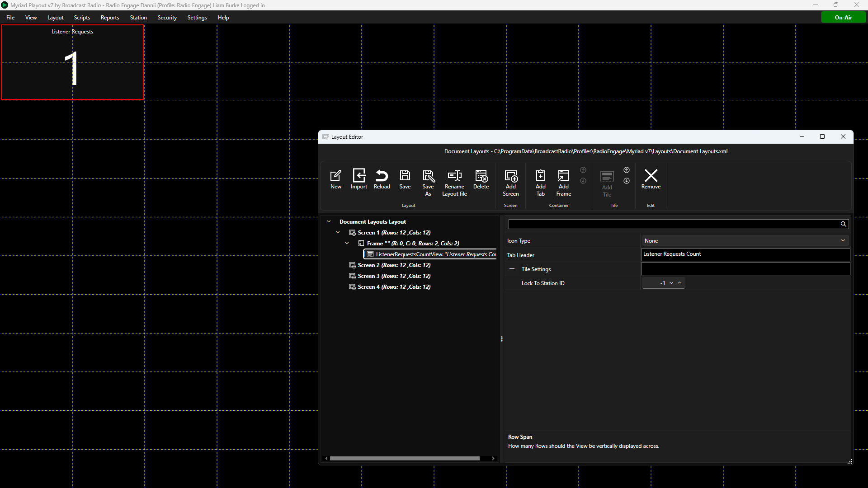This screenshot has height=488, width=868.
Task: Collapse the Screen 1 tree node
Action: coord(338,232)
